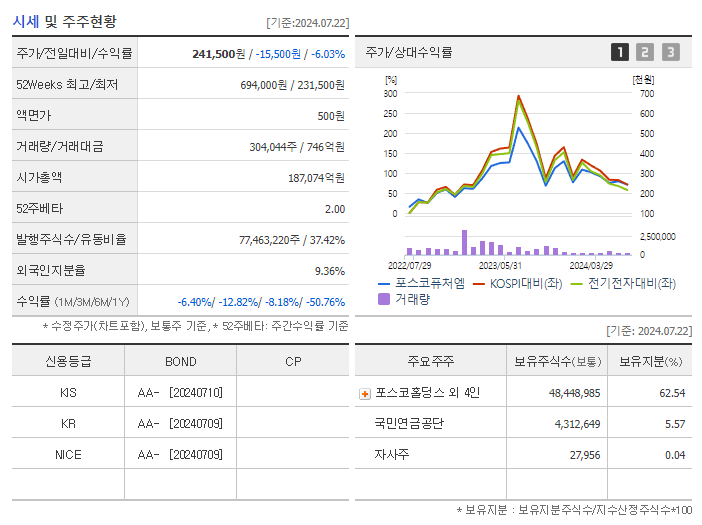Click the 거래량/거래대금 label
702x525 pixels.
tap(60, 146)
